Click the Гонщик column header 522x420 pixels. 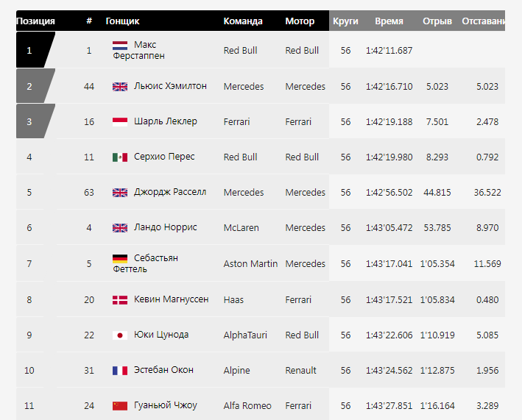pyautogui.click(x=122, y=21)
